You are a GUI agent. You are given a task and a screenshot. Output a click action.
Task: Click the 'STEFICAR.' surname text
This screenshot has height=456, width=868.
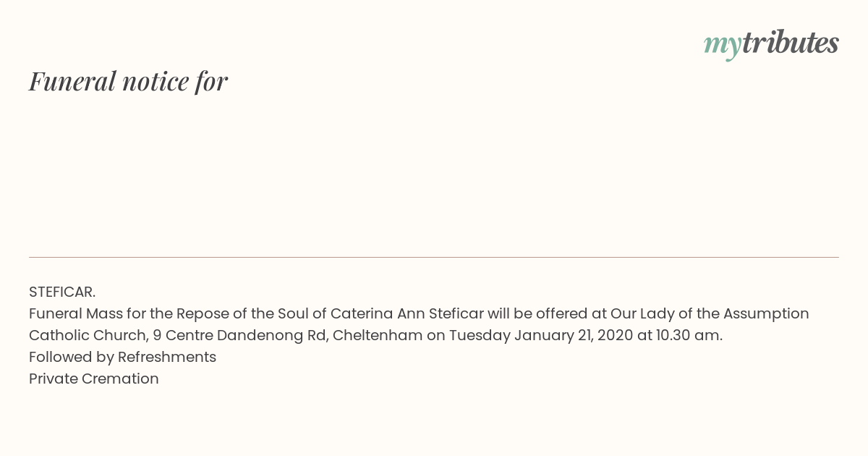click(x=62, y=292)
